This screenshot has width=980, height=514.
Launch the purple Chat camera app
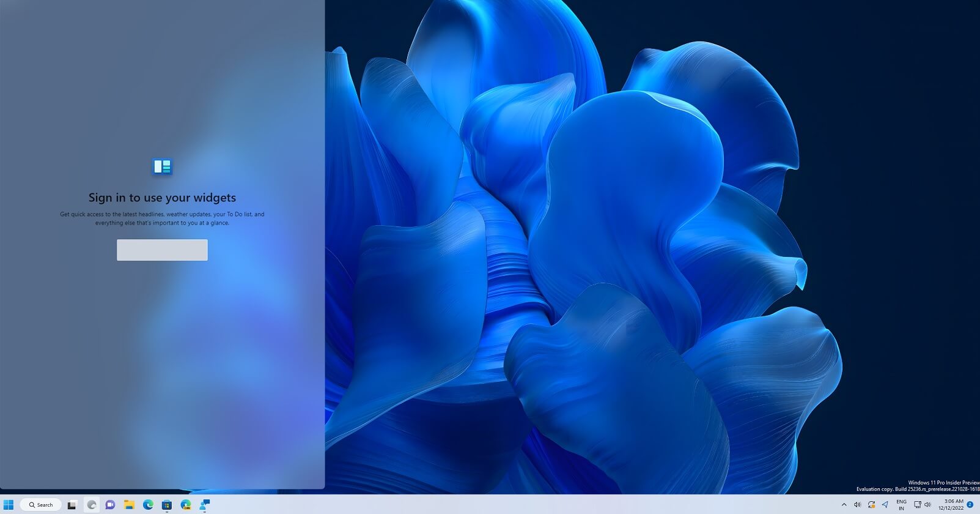tap(110, 505)
